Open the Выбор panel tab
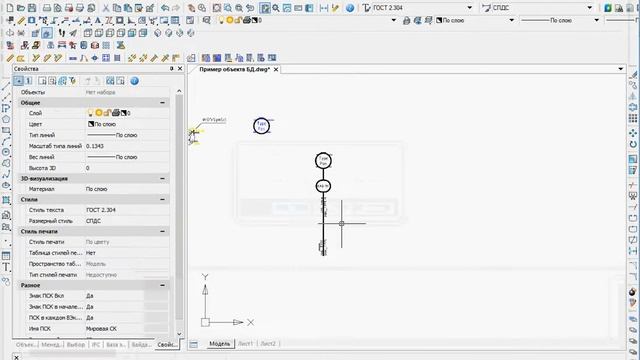640x360 pixels. click(76, 345)
